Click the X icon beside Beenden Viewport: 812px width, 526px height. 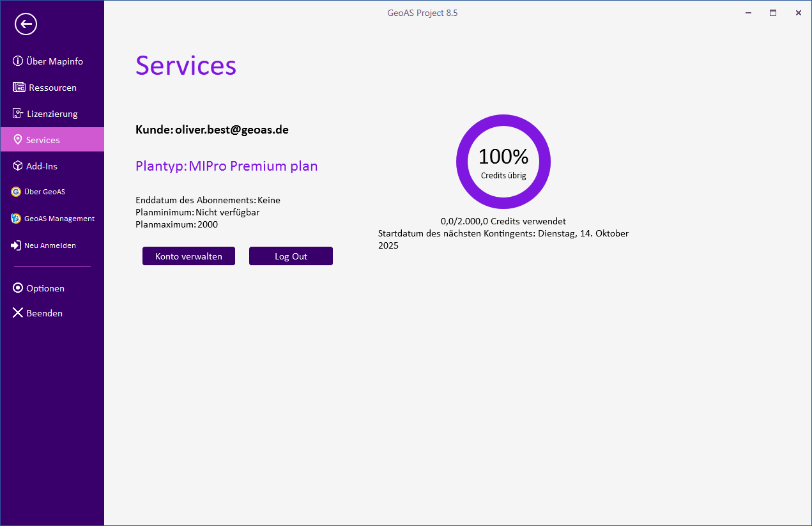coord(18,313)
